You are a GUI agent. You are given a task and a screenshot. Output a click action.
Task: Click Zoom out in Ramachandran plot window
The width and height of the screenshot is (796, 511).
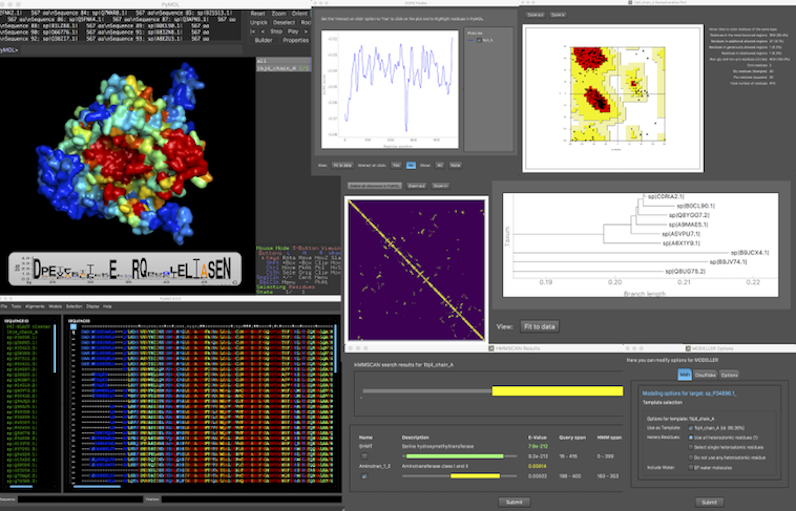click(535, 15)
